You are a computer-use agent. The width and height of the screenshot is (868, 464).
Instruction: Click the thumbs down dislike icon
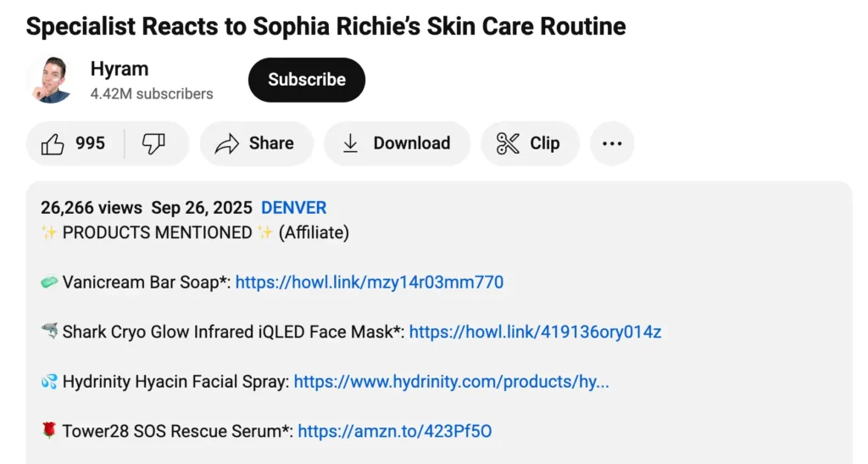pos(153,143)
